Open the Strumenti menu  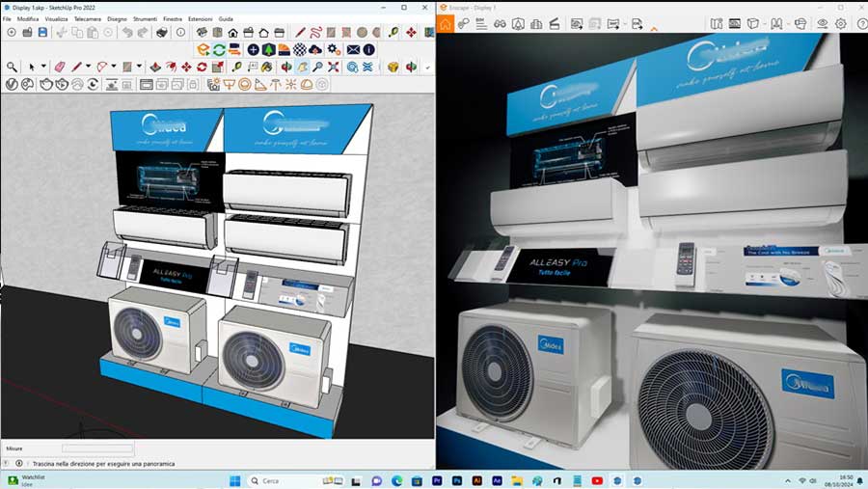145,19
